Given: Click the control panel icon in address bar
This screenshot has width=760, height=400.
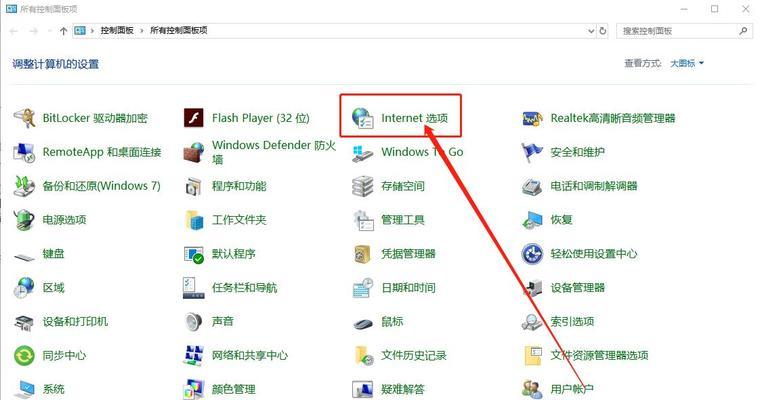Looking at the screenshot, I should pyautogui.click(x=80, y=31).
